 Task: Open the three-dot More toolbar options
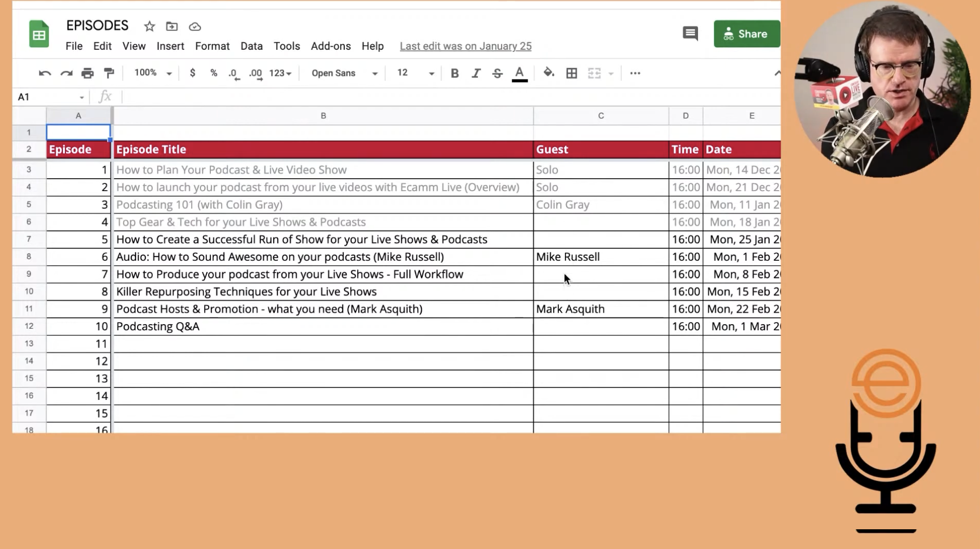point(635,73)
